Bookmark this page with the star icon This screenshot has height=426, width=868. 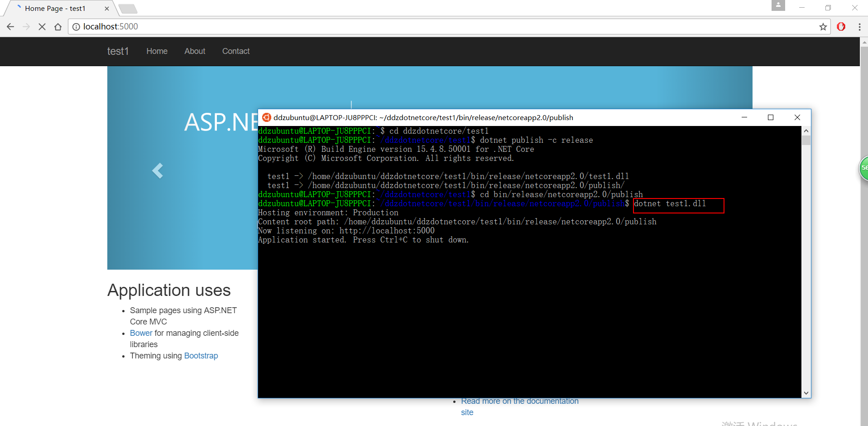click(823, 27)
